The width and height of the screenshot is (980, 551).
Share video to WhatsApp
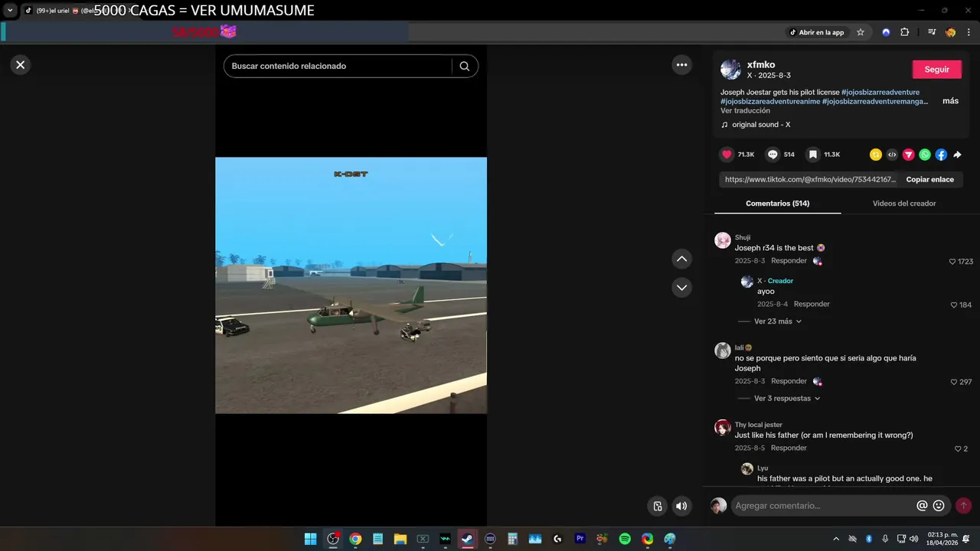click(x=925, y=155)
